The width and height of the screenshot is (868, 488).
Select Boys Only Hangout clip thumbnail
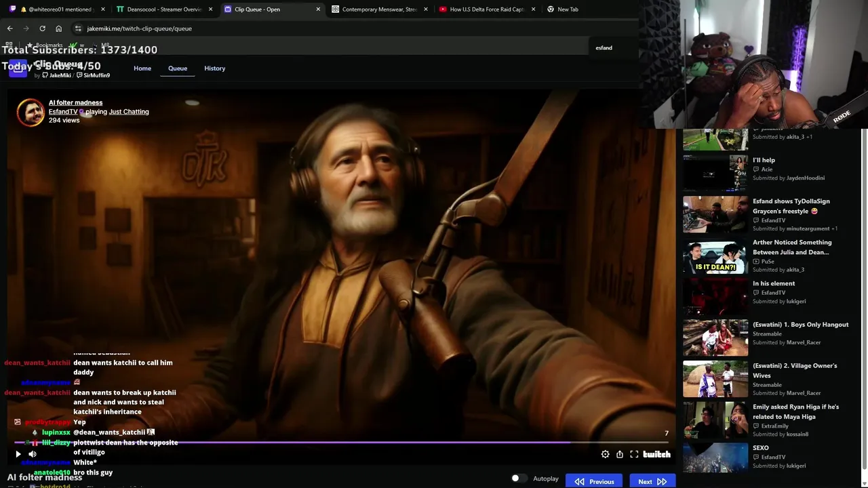click(715, 338)
